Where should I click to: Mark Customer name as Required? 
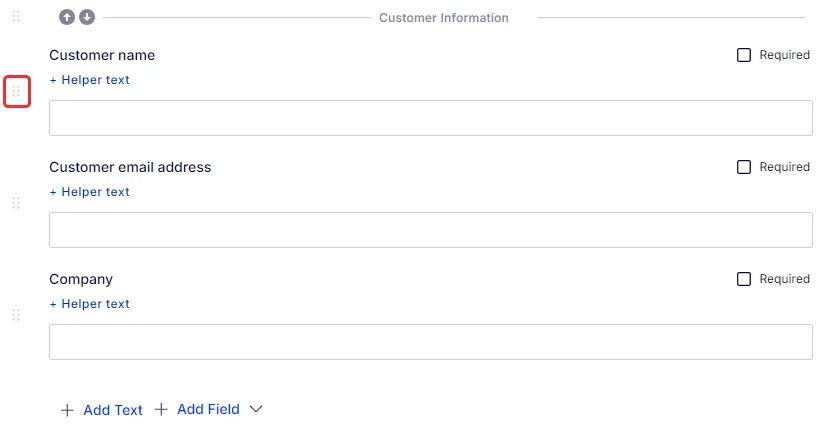(x=744, y=55)
